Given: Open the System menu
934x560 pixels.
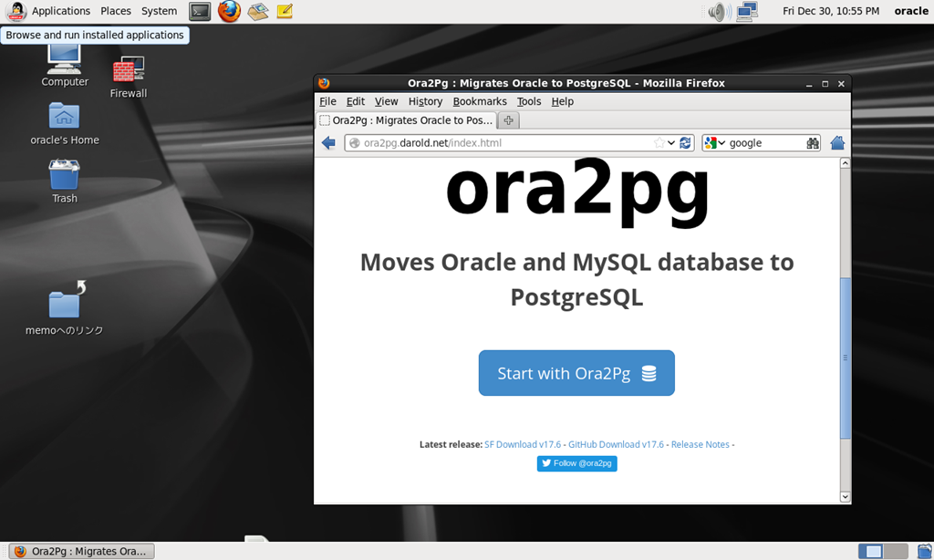Looking at the screenshot, I should click(x=159, y=11).
